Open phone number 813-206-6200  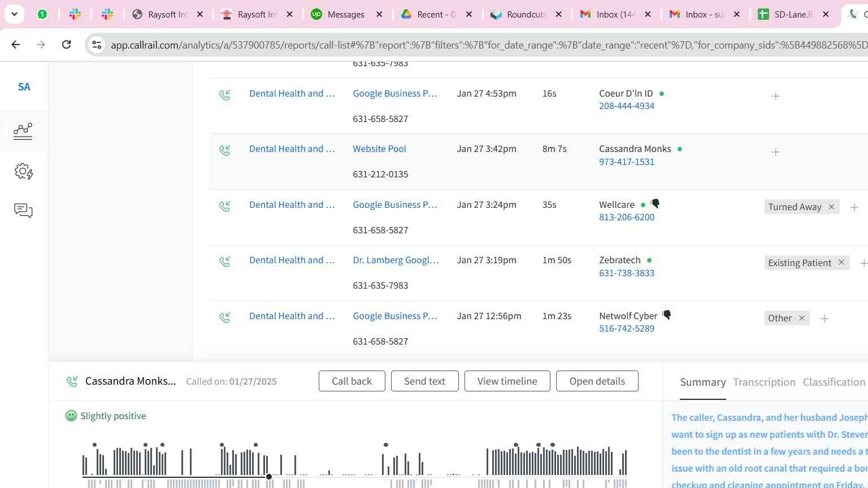pyautogui.click(x=627, y=217)
